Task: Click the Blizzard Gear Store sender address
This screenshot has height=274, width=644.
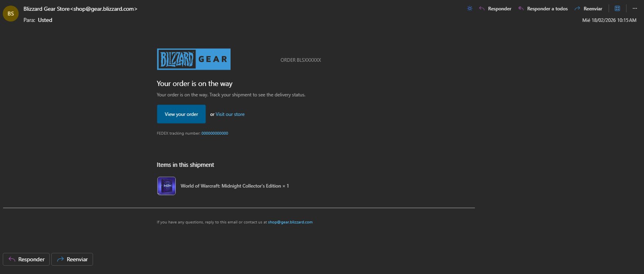Action: (x=80, y=9)
